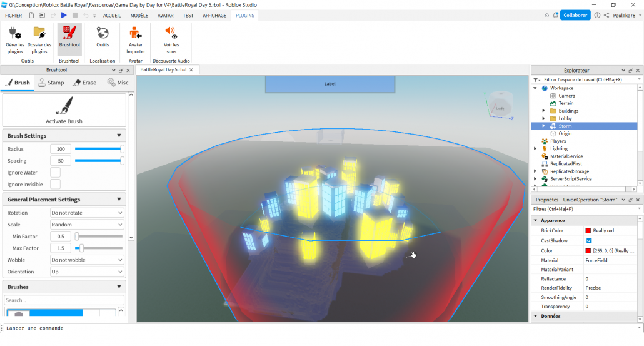Switch to the Erase tab
Viewport: 644px width, 346px height.
click(84, 83)
